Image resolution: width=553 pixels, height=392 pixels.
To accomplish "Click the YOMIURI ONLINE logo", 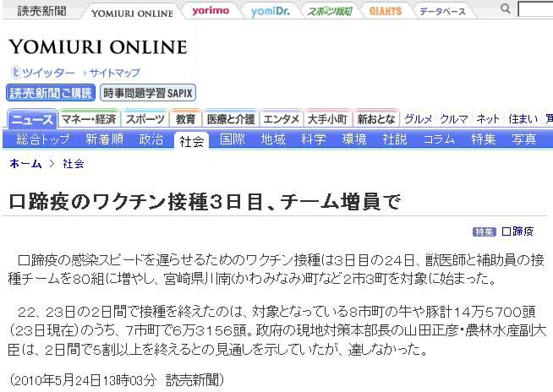I will pos(97,46).
